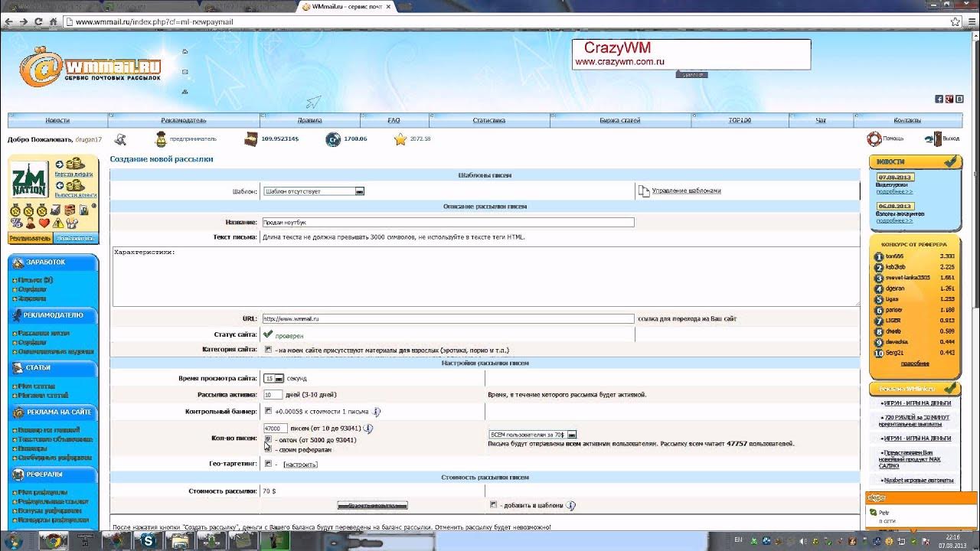
Task: Switch to the Пользователь profile tab
Action: pyautogui.click(x=75, y=239)
